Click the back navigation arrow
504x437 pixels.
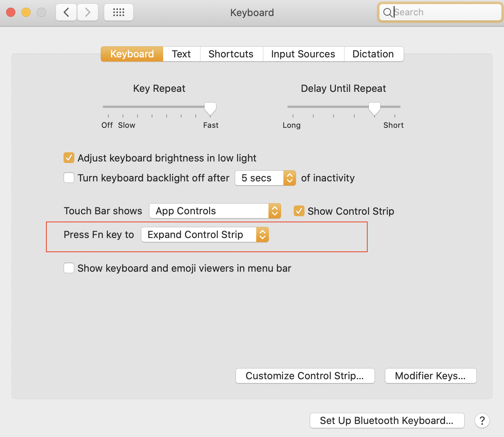(66, 12)
